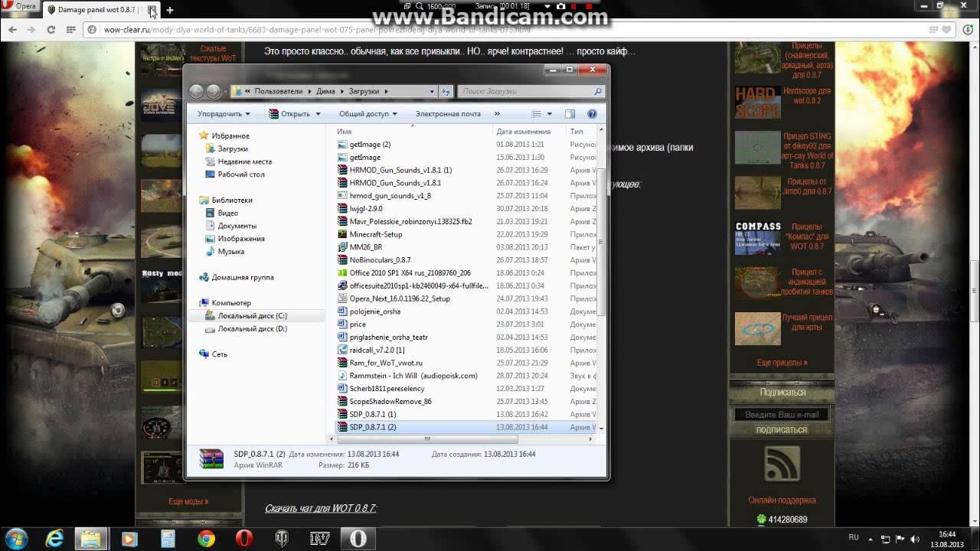Select the raidcall_v7.2.0 [1] file

tap(377, 350)
